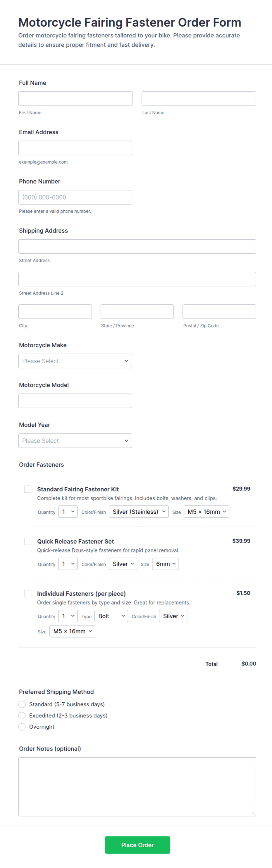The width and height of the screenshot is (272, 868).
Task: Click the Order Notes text area
Action: point(137,786)
